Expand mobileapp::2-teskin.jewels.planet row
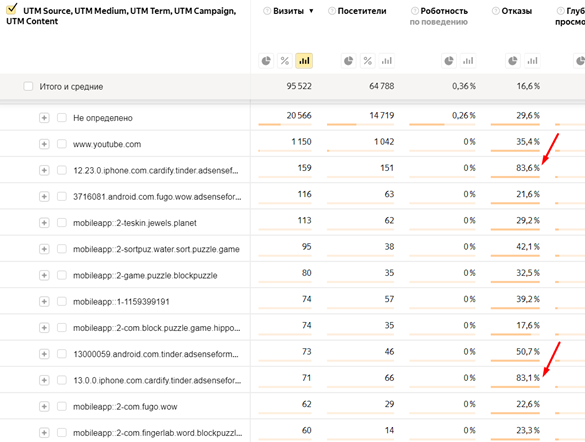 (x=44, y=223)
